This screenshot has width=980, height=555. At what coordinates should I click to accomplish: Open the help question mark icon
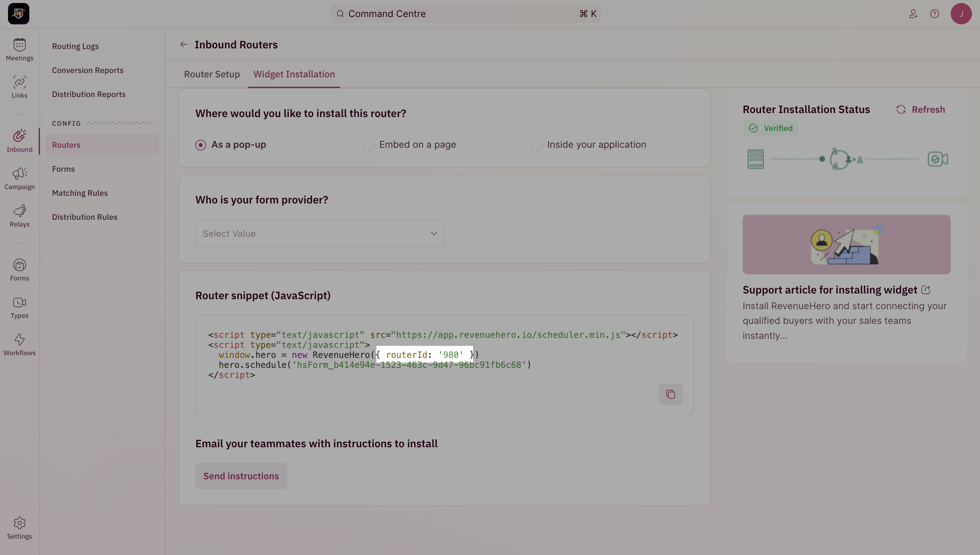pos(935,14)
